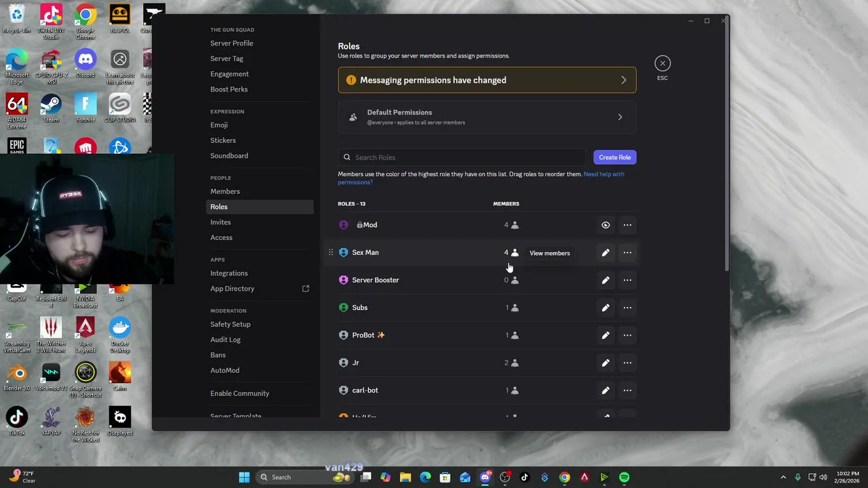Click the members icon for Jr role
The image size is (868, 488).
tap(515, 363)
